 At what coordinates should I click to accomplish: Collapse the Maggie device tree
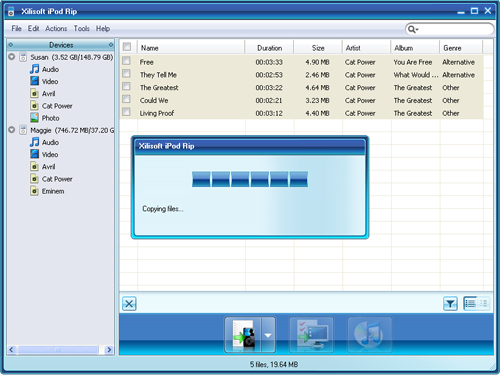coord(12,130)
